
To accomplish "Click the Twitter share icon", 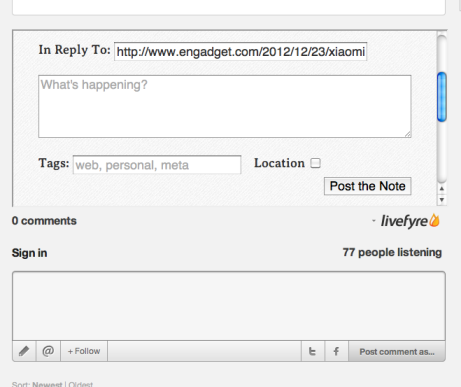I will [x=313, y=351].
